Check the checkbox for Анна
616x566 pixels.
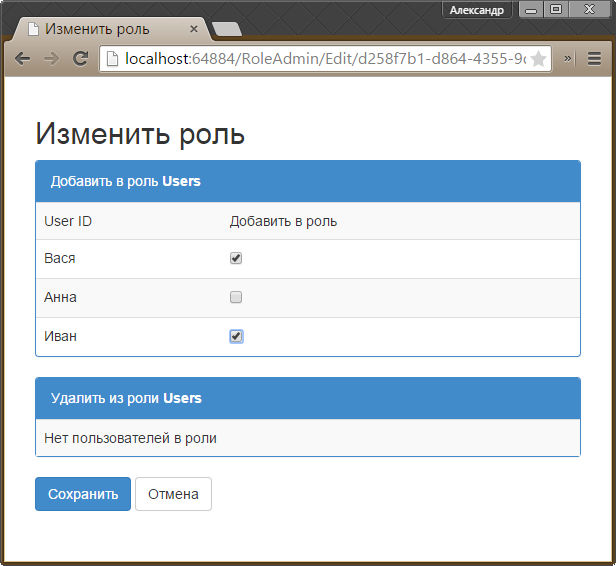pos(236,297)
